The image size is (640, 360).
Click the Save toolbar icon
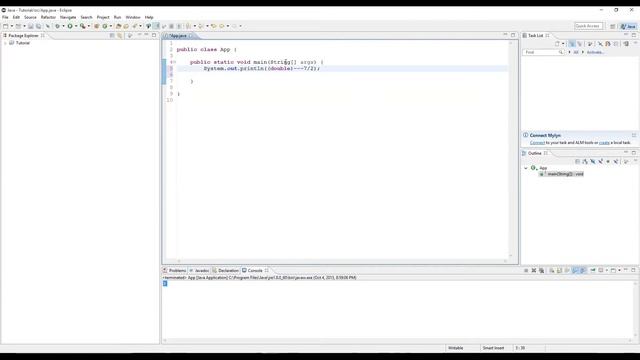[31, 26]
